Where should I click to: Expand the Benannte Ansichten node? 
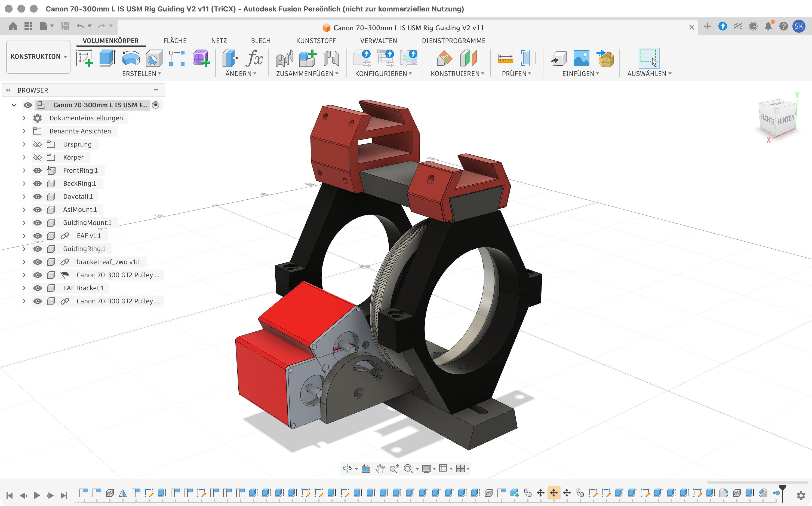(x=24, y=131)
